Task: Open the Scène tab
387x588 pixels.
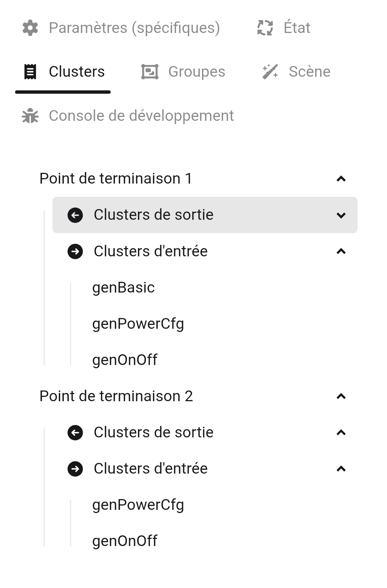Action: [x=309, y=72]
